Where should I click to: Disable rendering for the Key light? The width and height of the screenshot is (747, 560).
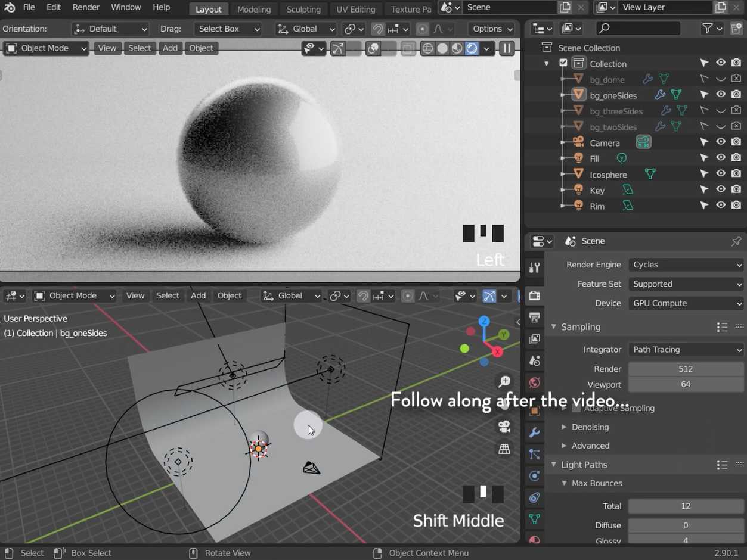point(736,189)
